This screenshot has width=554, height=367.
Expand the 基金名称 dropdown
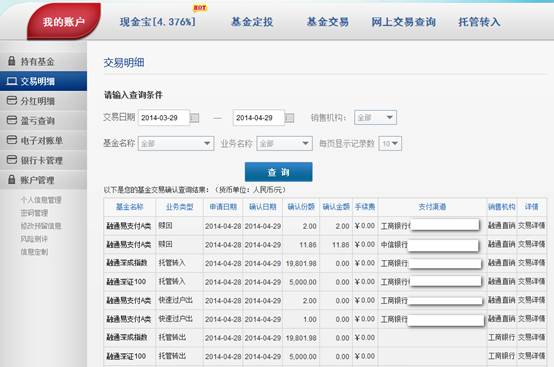point(176,143)
